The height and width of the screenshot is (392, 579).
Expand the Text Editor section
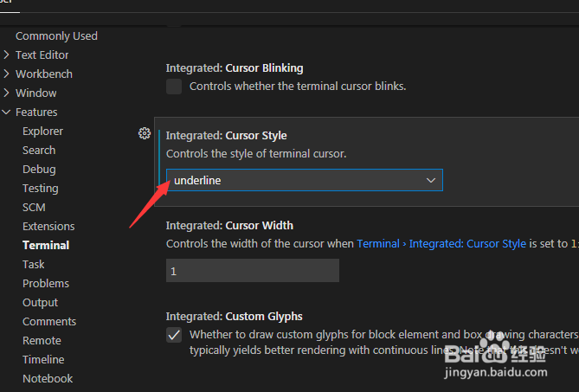click(x=42, y=55)
